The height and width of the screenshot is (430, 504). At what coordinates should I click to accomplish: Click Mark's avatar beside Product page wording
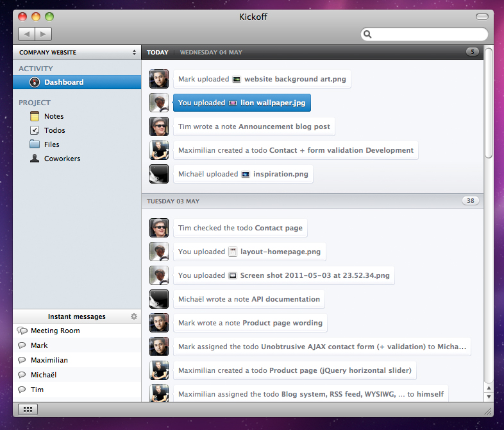pos(159,323)
